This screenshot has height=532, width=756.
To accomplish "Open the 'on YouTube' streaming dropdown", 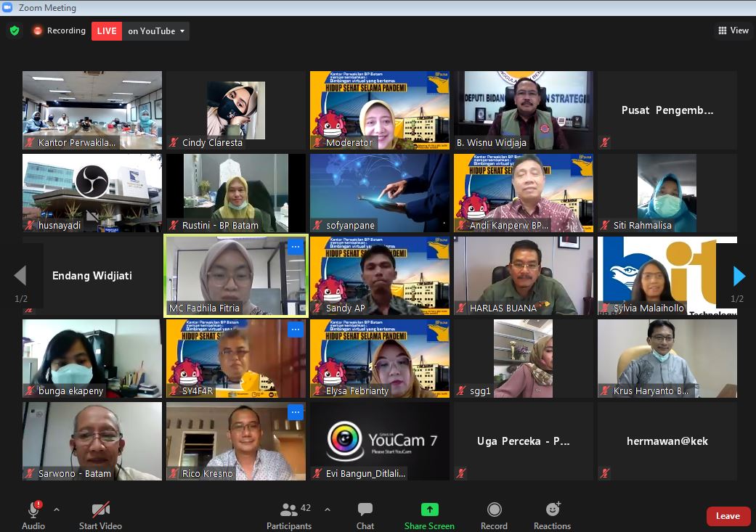I will 155,30.
